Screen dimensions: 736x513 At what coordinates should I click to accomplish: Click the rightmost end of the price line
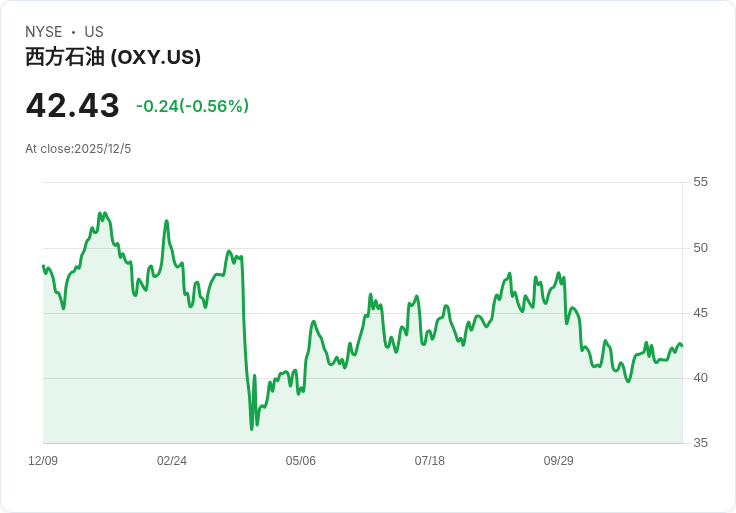682,345
